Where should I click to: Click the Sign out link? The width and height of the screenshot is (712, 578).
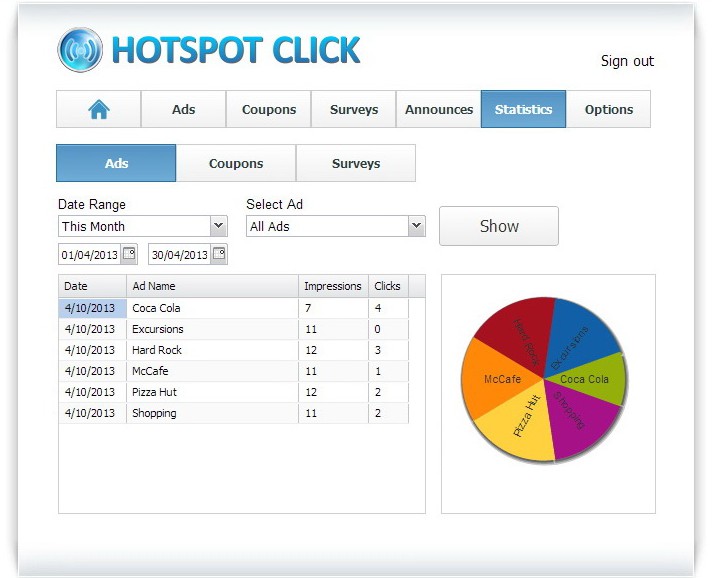pyautogui.click(x=627, y=61)
